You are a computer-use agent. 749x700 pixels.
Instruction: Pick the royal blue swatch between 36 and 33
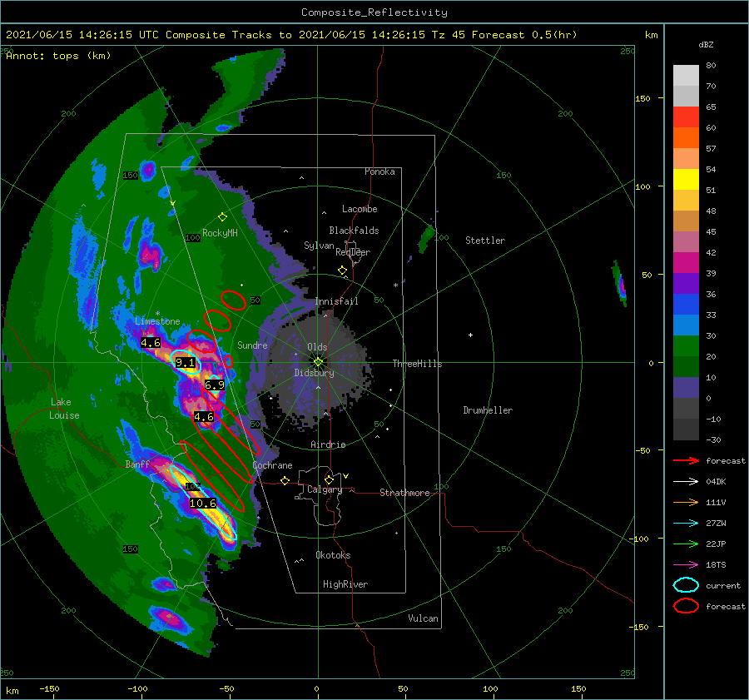686,305
